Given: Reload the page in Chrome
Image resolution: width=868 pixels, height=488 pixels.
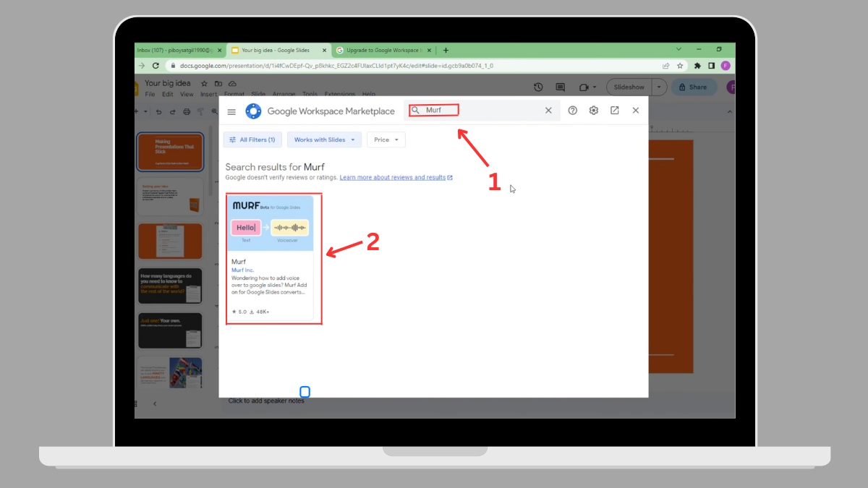Looking at the screenshot, I should click(156, 65).
